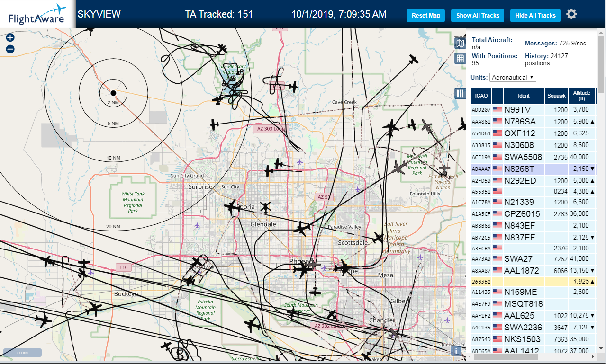Click the TA Tracked: 151 counter
This screenshot has height=364, width=606.
click(219, 14)
